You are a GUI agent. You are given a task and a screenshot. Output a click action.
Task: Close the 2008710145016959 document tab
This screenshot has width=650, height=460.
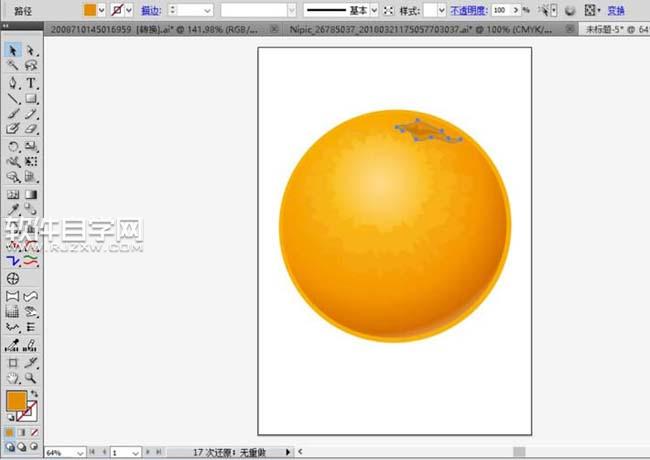pyautogui.click(x=274, y=29)
